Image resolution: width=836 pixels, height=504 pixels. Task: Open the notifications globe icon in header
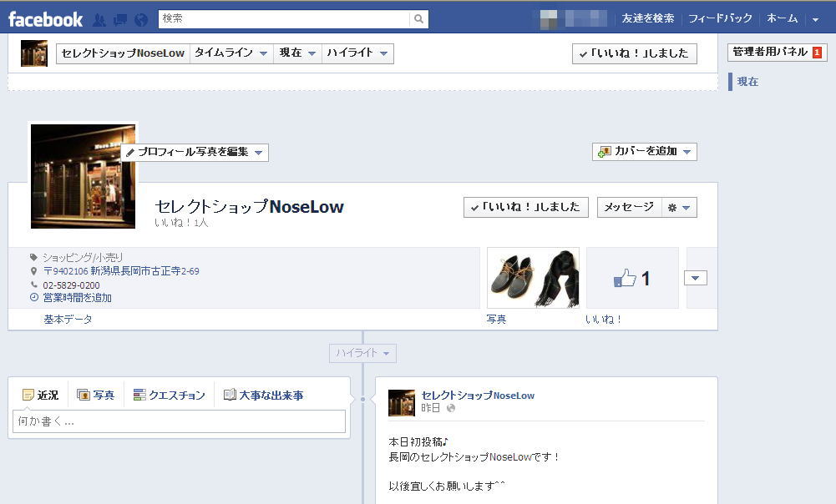(141, 20)
